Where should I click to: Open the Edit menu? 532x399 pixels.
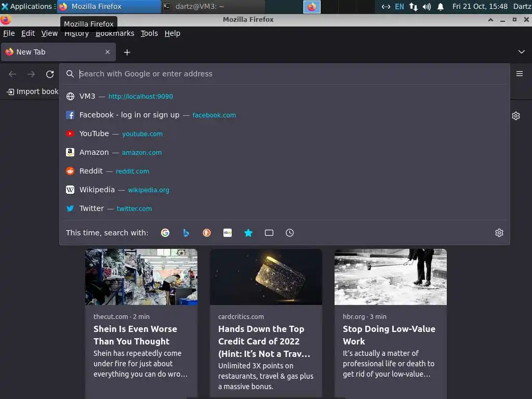tap(28, 33)
